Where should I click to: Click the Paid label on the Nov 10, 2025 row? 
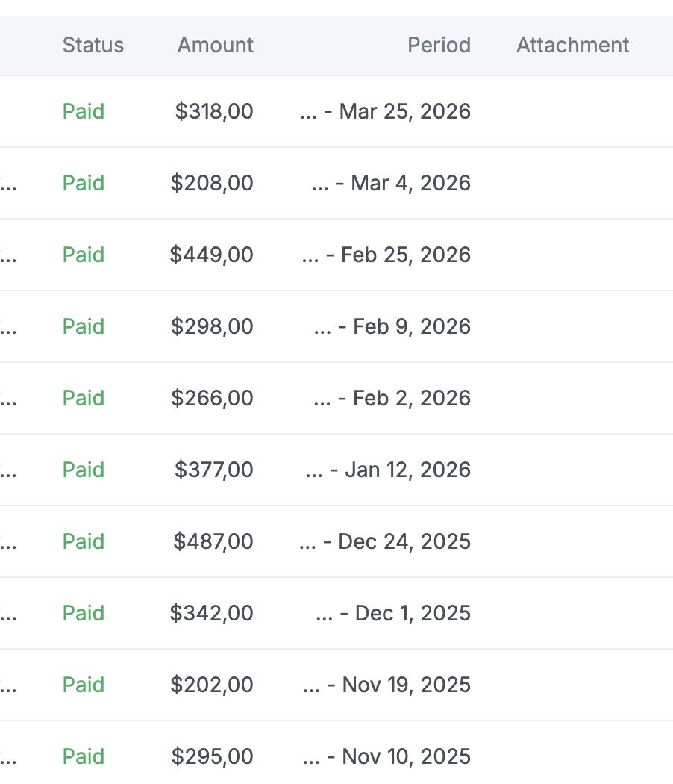point(83,756)
